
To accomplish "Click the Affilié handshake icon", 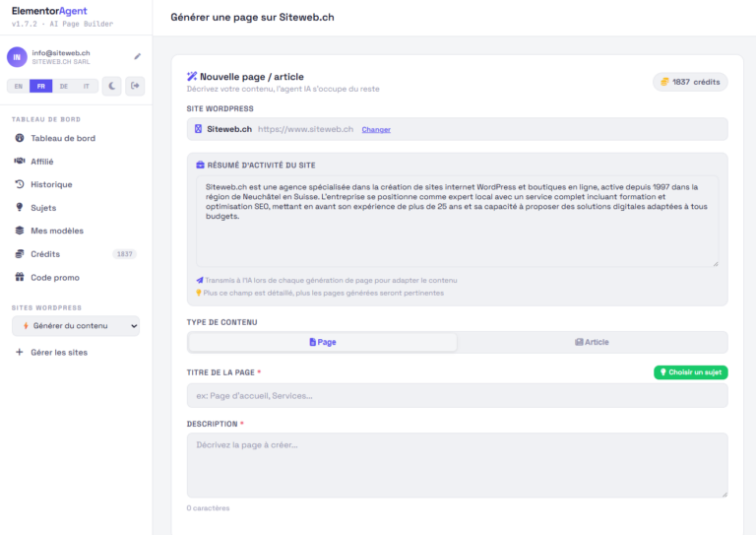I will coord(20,161).
